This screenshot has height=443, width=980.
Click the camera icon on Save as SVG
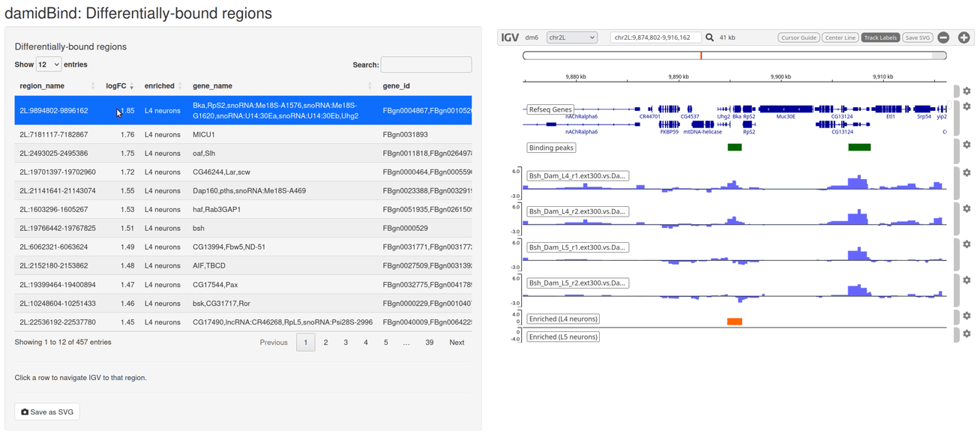(23, 412)
